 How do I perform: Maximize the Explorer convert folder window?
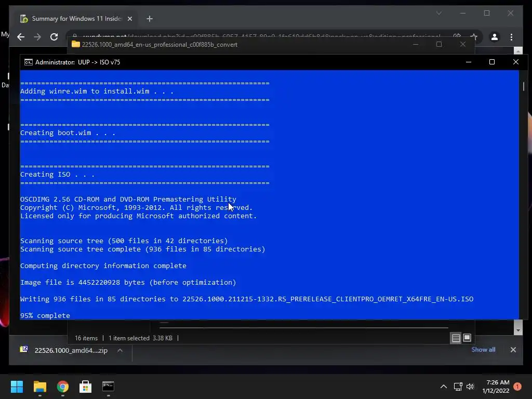coord(439,45)
